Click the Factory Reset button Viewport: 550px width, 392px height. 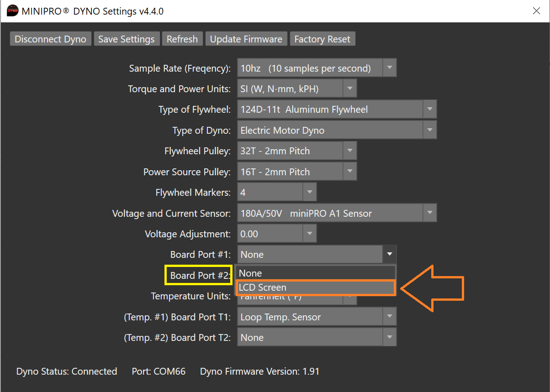point(323,39)
